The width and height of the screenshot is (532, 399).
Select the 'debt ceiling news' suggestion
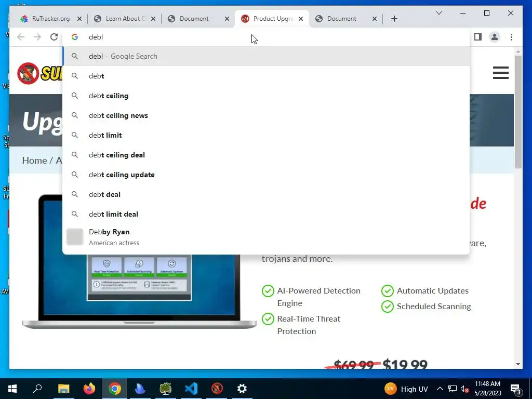click(266, 115)
